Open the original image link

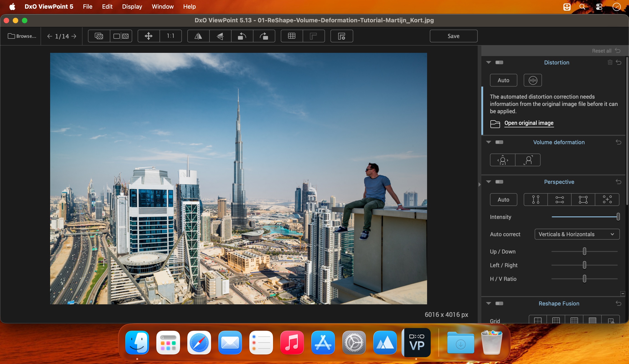tap(529, 123)
